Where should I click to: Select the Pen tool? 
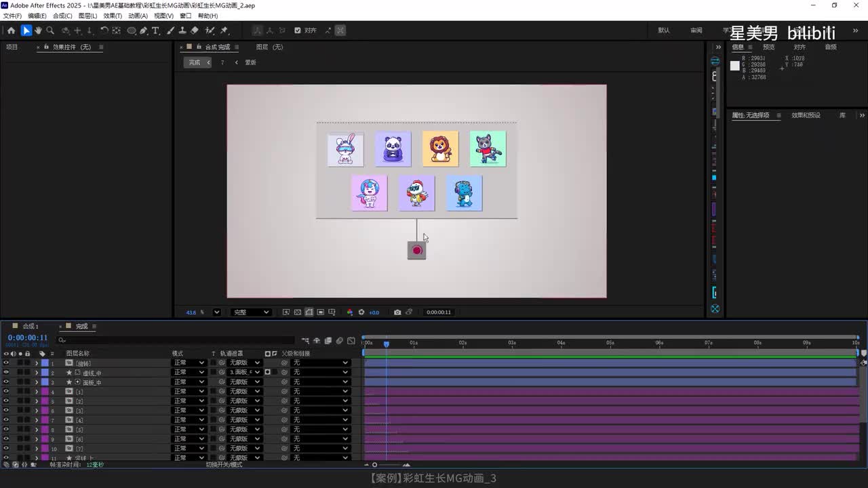tap(144, 30)
